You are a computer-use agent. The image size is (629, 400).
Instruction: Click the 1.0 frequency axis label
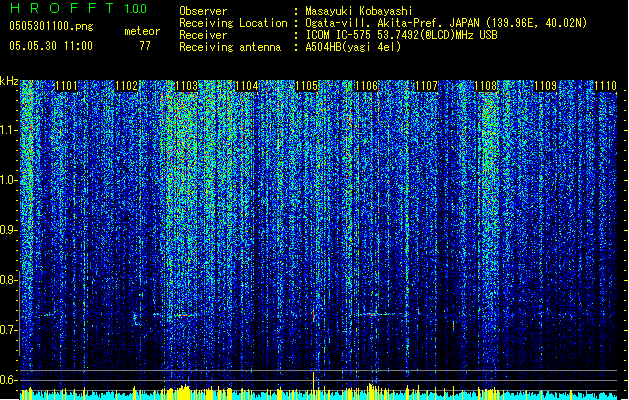click(9, 180)
